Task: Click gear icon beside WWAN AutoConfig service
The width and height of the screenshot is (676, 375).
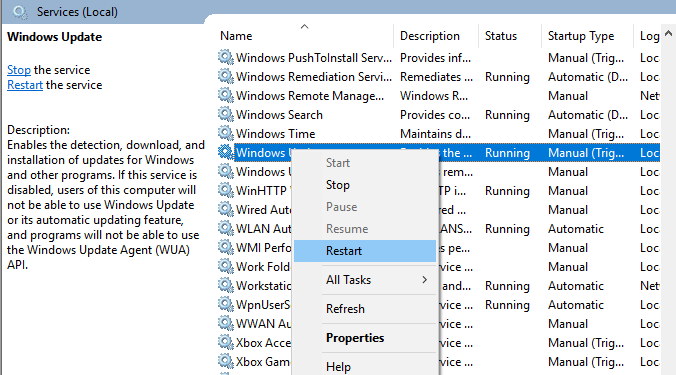Action: click(x=225, y=323)
